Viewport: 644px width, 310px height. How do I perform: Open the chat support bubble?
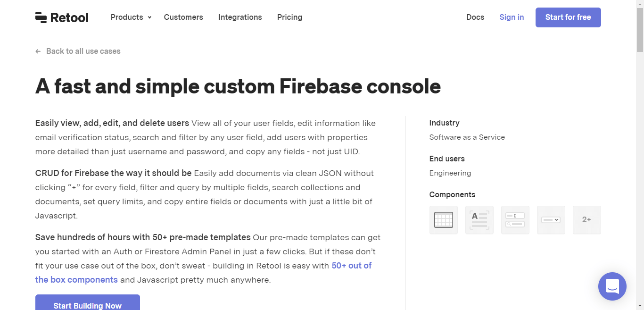(x=612, y=286)
